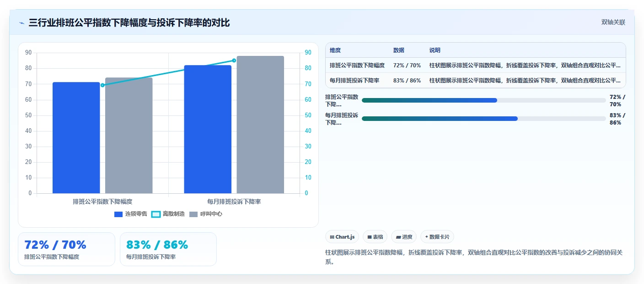Click the line point above 每月排班投诉下降率
Viewport: 644px width, 284px height.
[234, 60]
